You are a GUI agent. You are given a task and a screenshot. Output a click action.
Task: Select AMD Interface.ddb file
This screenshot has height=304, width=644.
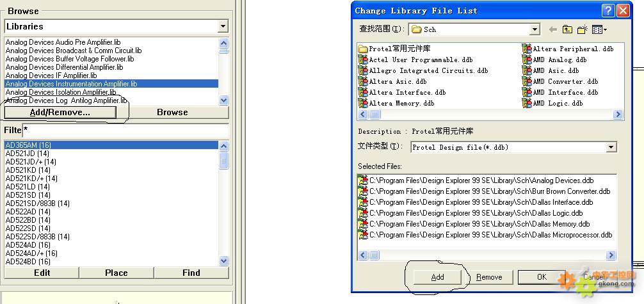tap(560, 92)
